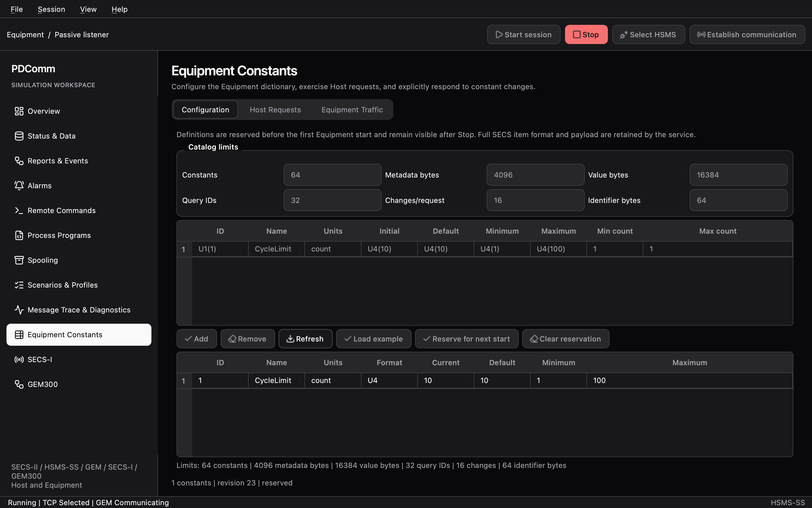Click the Spooling archive icon
Screen dimensions: 812x508
click(x=19, y=260)
